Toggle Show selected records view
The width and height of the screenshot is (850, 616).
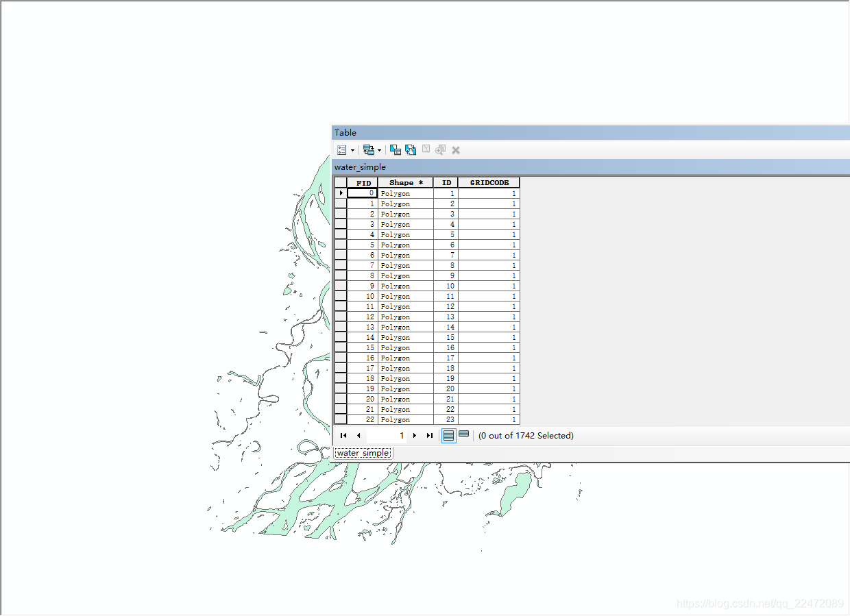tap(464, 434)
